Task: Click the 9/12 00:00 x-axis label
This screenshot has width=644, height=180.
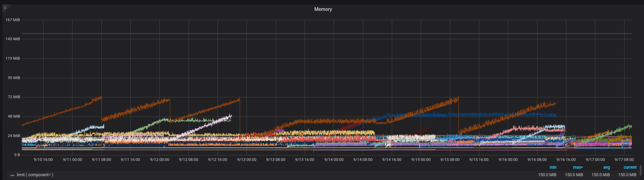Action: [x=160, y=160]
